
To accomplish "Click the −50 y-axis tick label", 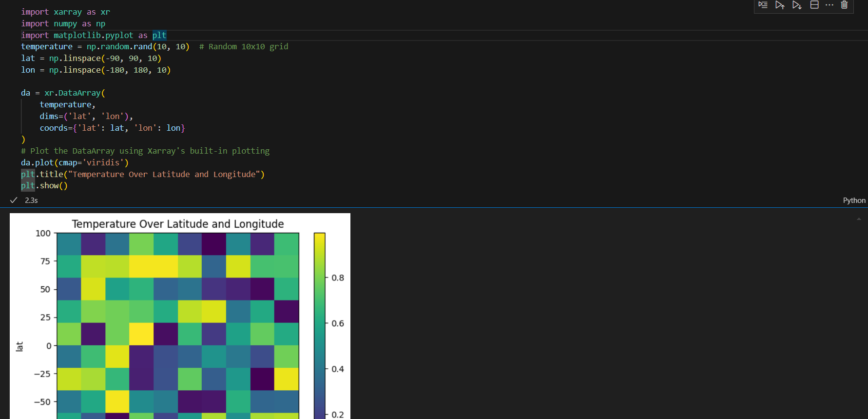I will point(42,402).
